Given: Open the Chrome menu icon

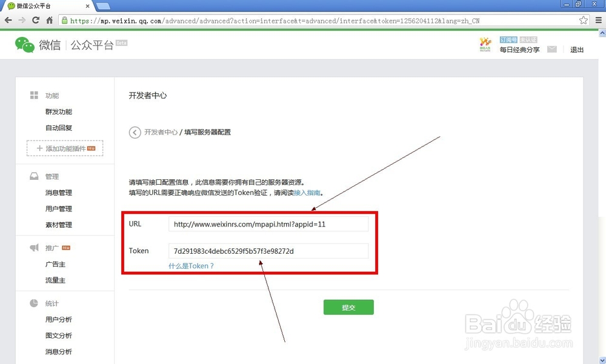Looking at the screenshot, I should (x=599, y=20).
